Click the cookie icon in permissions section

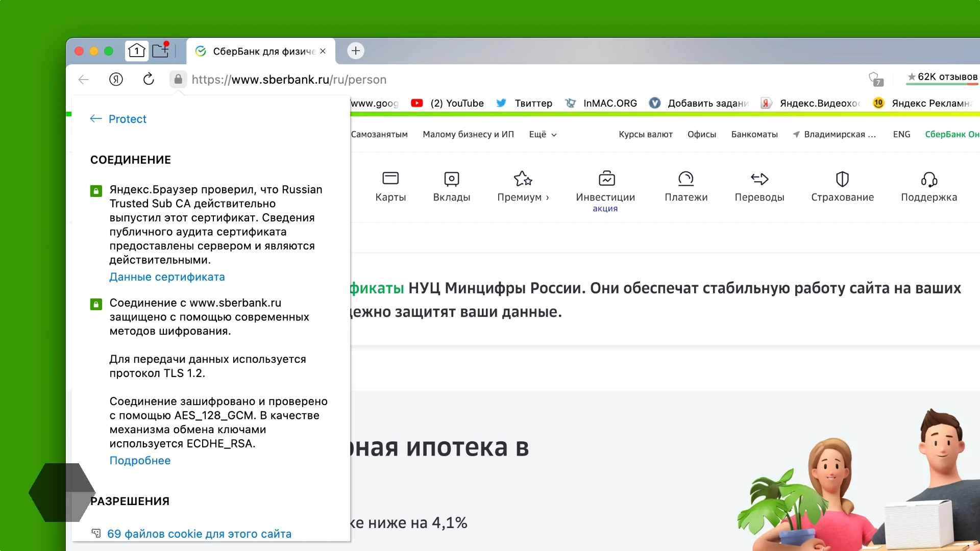96,533
